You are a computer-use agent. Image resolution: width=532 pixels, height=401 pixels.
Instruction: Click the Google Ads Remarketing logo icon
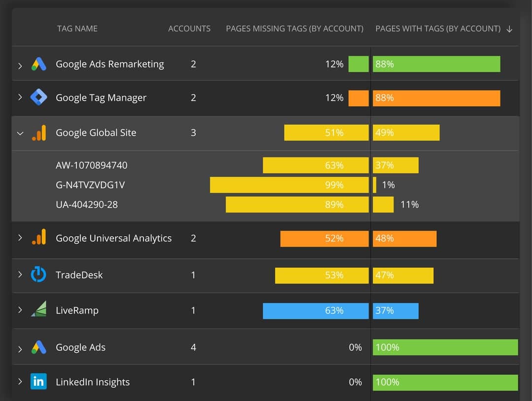pyautogui.click(x=39, y=64)
